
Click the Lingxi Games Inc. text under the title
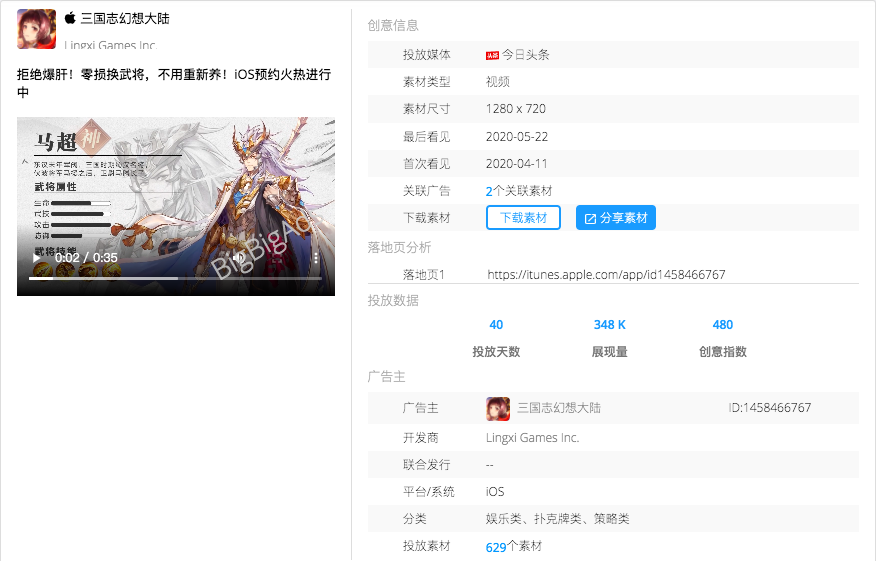[111, 45]
